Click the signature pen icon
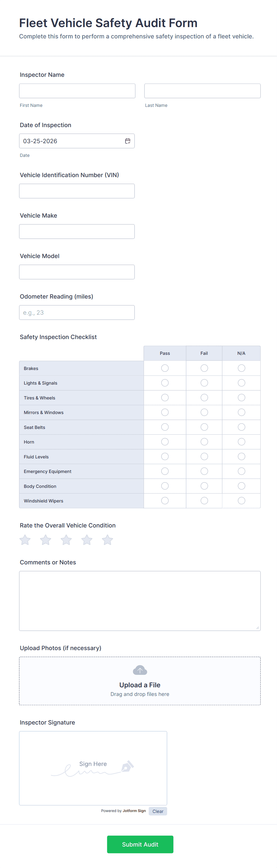This screenshot has height=868, width=277. click(x=127, y=766)
